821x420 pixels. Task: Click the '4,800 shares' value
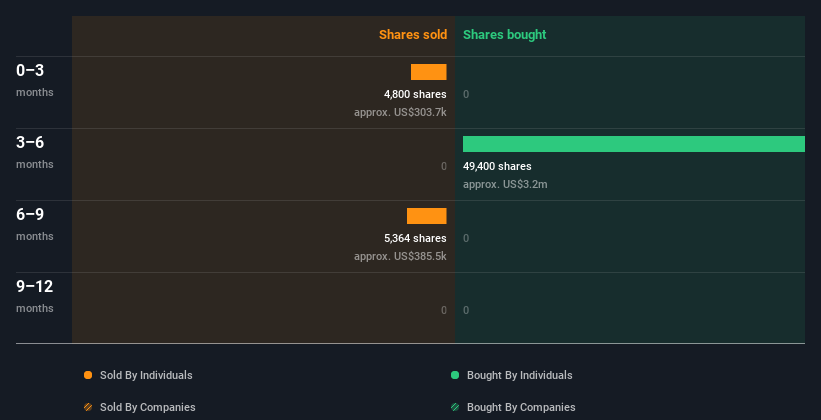pos(415,94)
